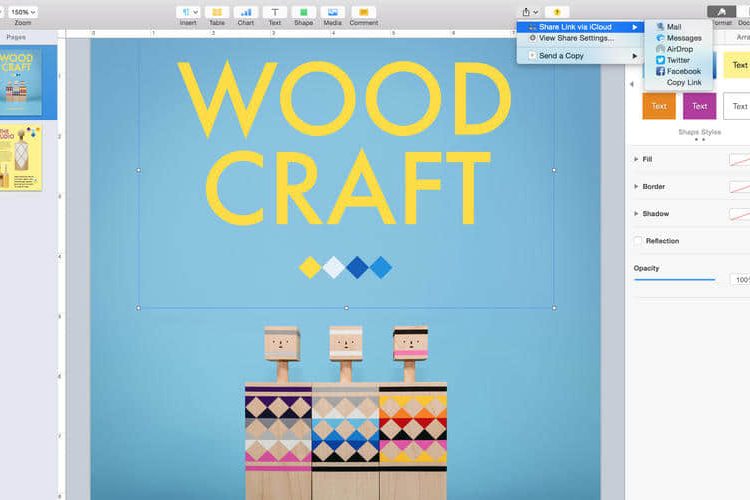
Task: Select the second page thumbnail
Action: point(22,158)
